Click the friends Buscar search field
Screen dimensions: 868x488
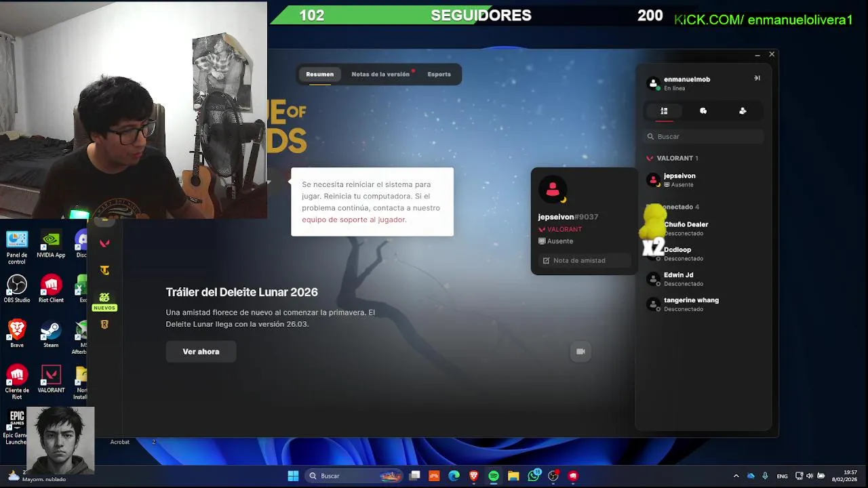point(703,136)
